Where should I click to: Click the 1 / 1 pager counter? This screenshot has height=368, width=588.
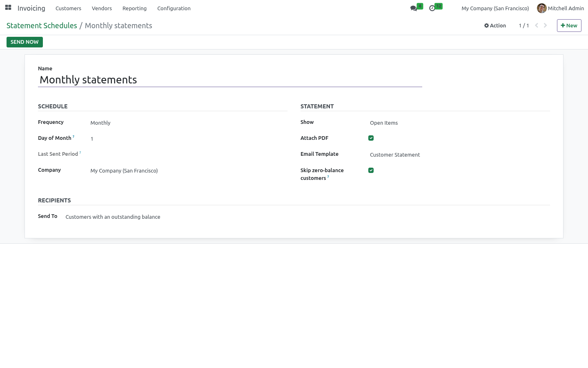(x=524, y=25)
